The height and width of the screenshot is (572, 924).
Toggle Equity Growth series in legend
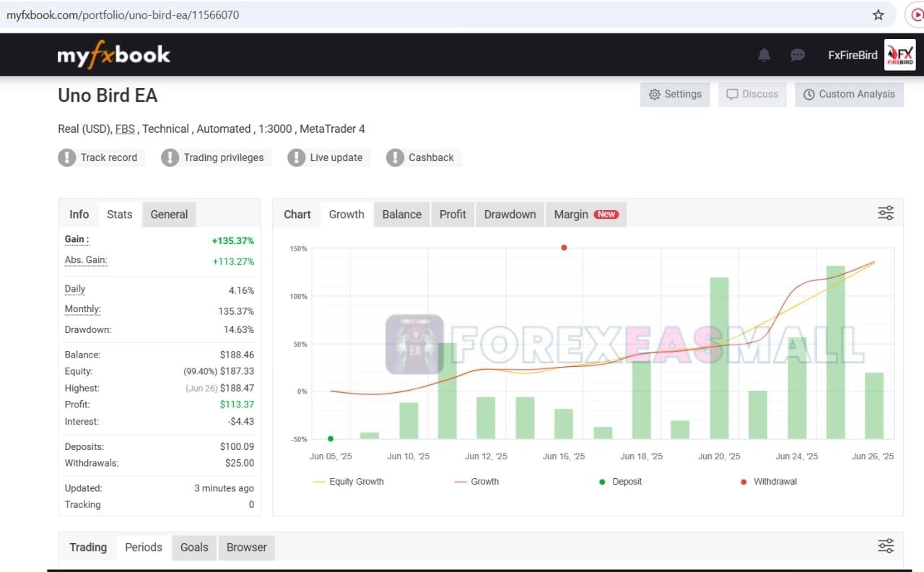[x=349, y=482]
